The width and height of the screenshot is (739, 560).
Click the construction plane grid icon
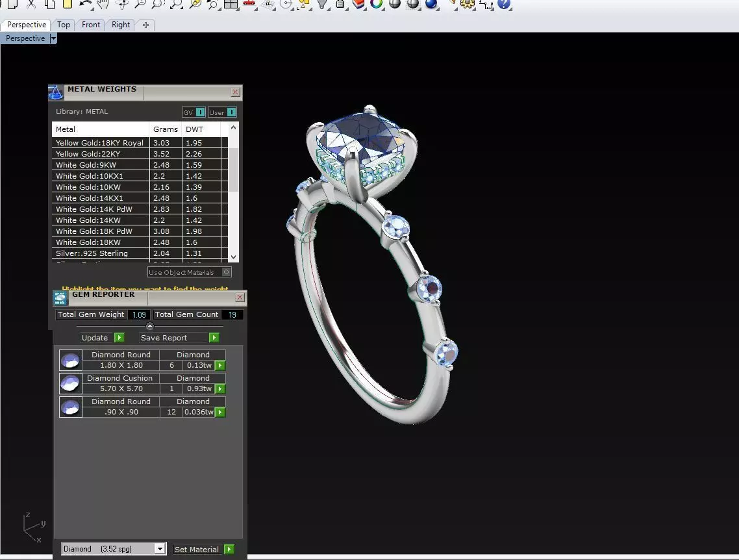click(268, 5)
